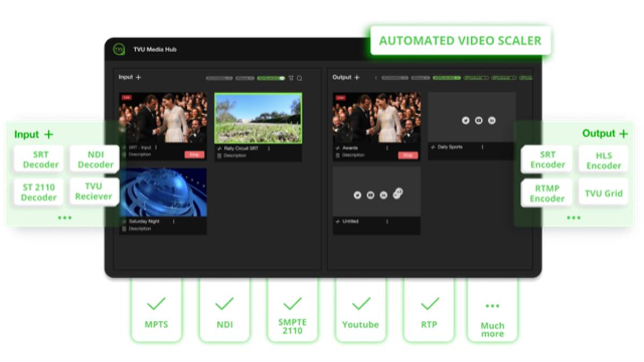Toggle the green filter pill in Input panel

271,78
